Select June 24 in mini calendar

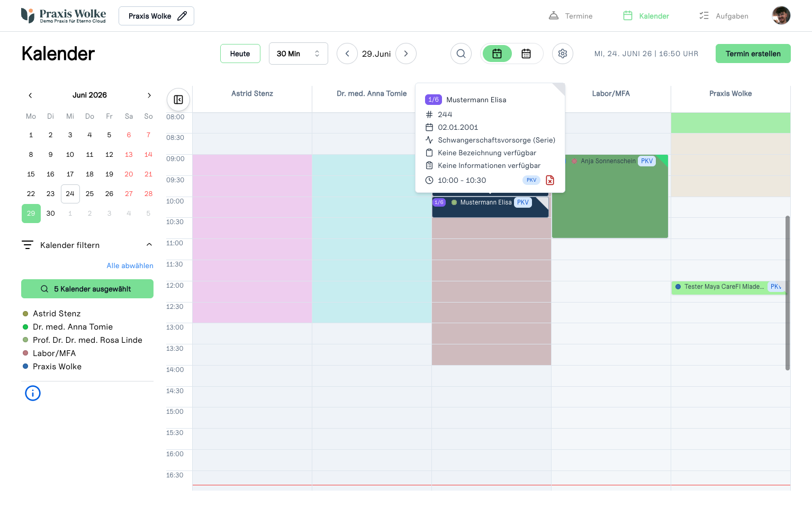pos(70,194)
